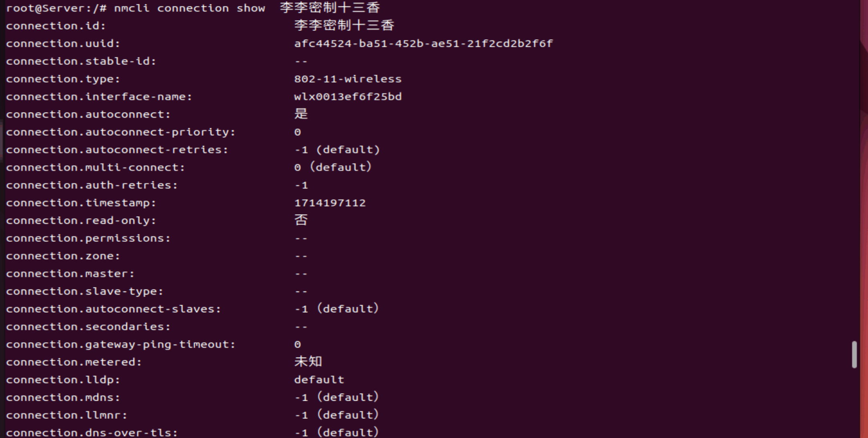Viewport: 868px width, 438px height.
Task: Click the connection.id label
Action: pyautogui.click(x=56, y=26)
